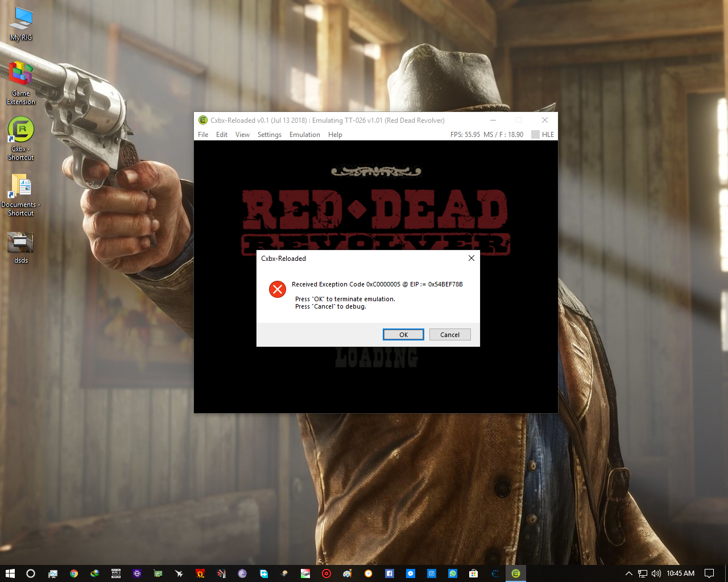
Task: Open Paint from the taskbar
Action: pyautogui.click(x=348, y=573)
